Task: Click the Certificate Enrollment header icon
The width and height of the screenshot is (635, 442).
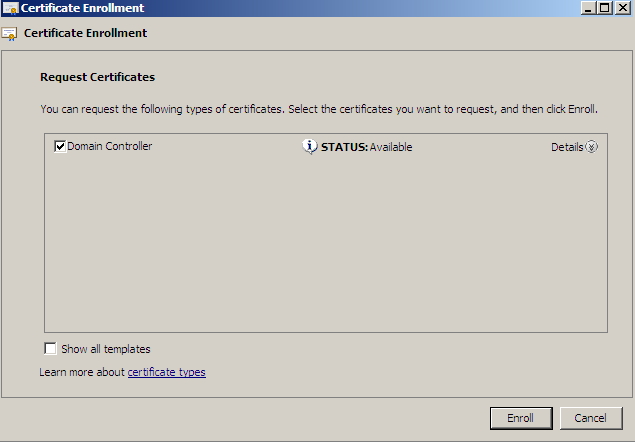Action: 10,33
